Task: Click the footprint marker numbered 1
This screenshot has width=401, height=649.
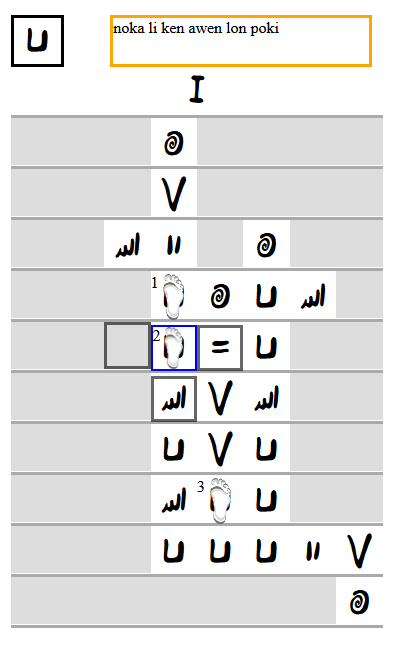Action: 174,296
